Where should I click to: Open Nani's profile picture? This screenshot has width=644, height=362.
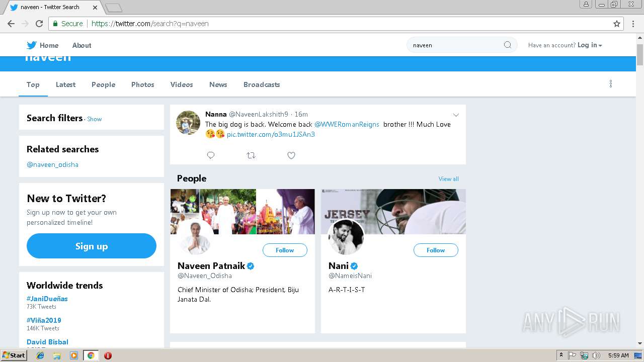point(346,237)
